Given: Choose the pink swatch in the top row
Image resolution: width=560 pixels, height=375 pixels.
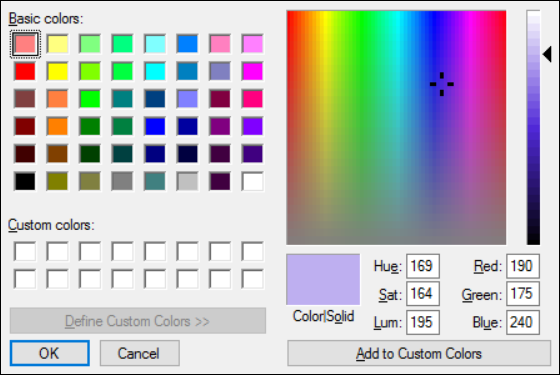Looking at the screenshot, I should [x=220, y=44].
